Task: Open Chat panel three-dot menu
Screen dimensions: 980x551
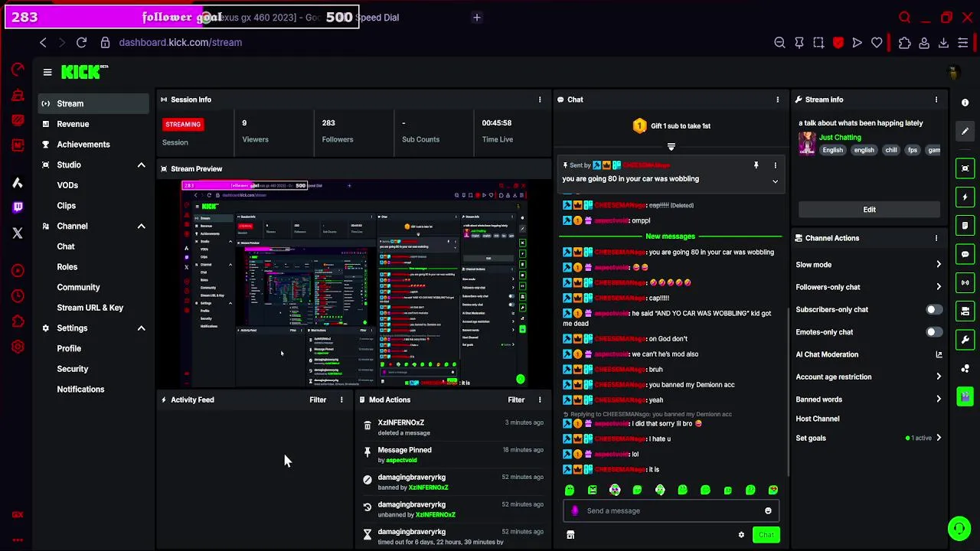Action: pos(778,99)
